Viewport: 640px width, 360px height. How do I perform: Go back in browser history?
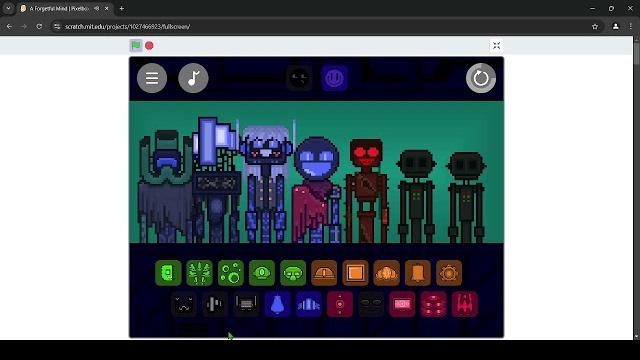[9, 27]
